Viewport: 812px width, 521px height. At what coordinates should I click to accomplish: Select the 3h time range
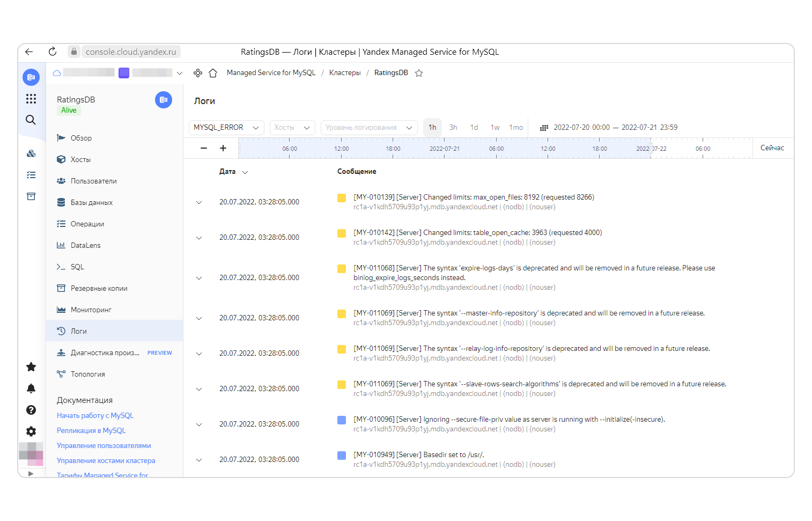(x=453, y=128)
